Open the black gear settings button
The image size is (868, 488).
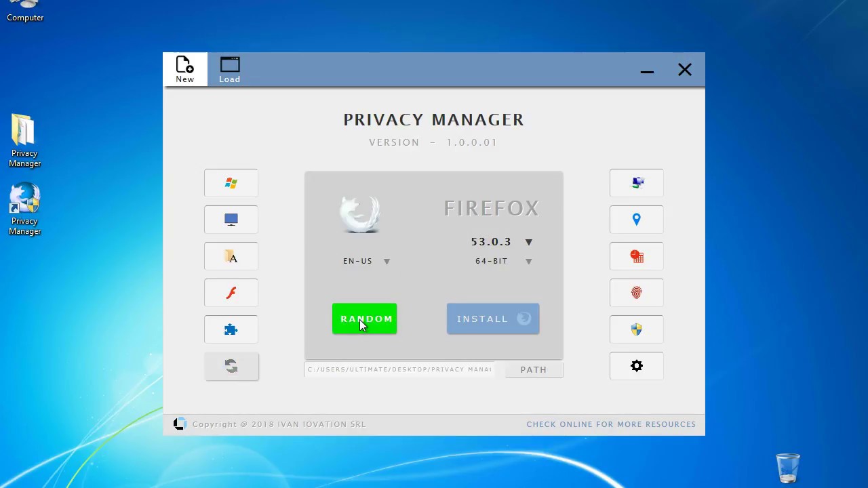637,366
